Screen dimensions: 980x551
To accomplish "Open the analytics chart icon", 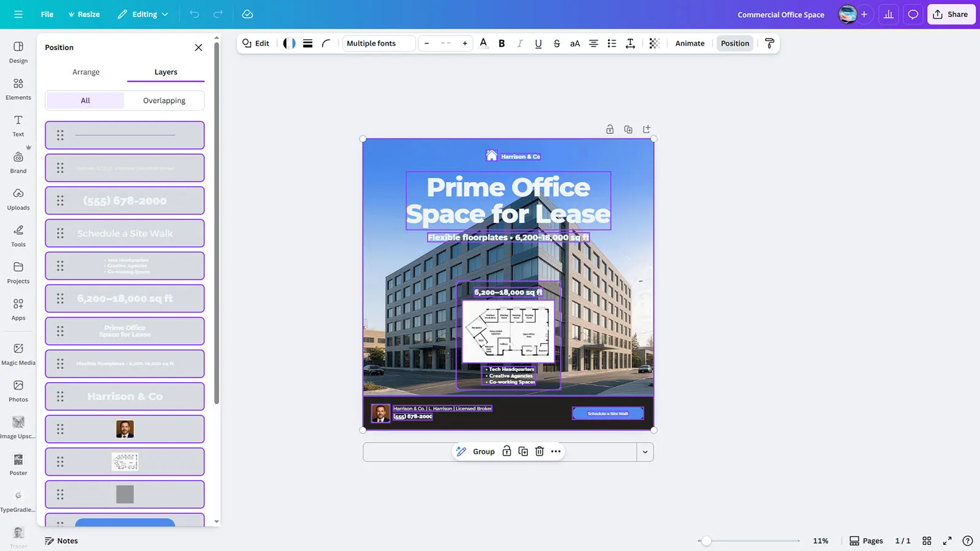I will click(888, 14).
